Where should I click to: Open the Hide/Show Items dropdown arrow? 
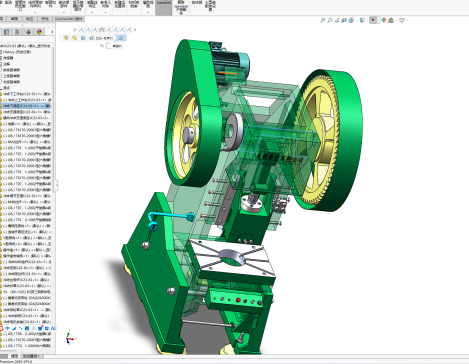point(378,21)
